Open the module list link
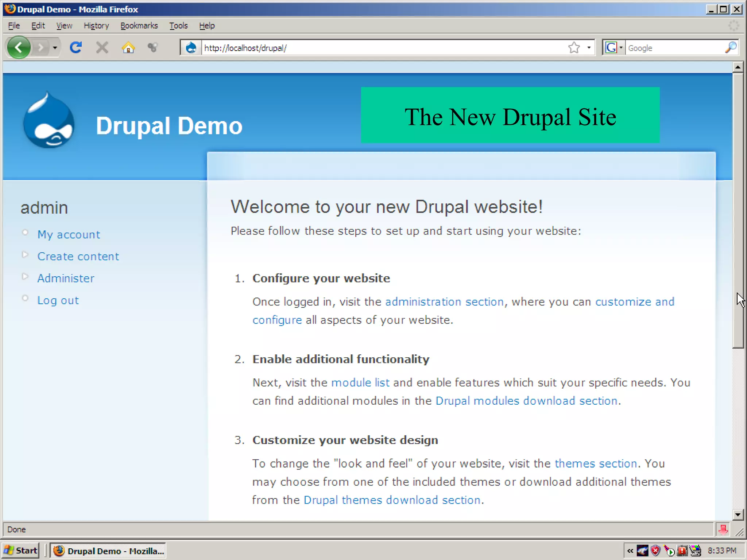 [x=360, y=382]
